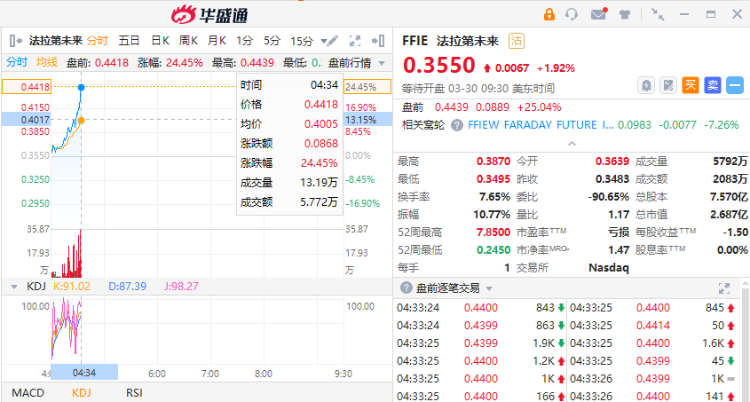Click the blue price dot on chart

click(x=81, y=87)
